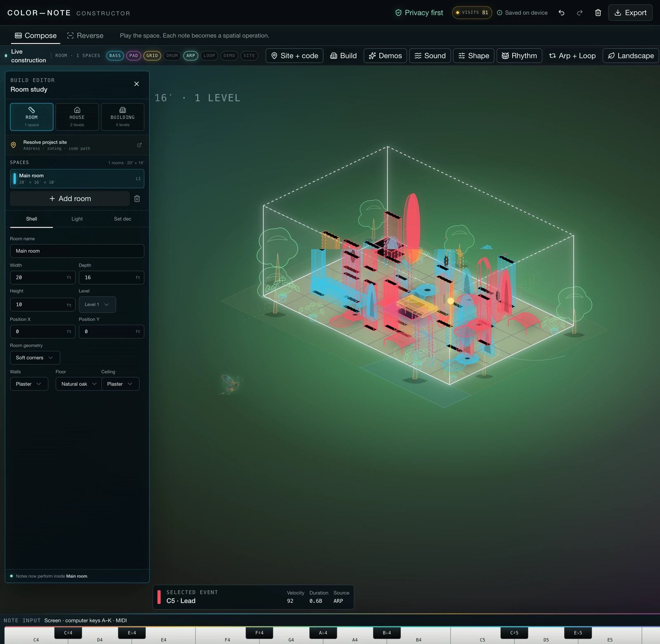Switch to the Set dec tab
The image size is (660, 644).
point(123,219)
